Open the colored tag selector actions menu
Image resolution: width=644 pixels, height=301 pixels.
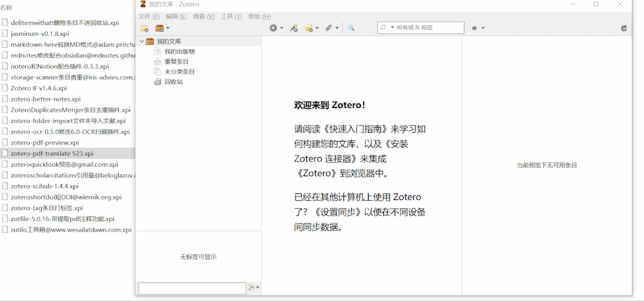(254, 288)
